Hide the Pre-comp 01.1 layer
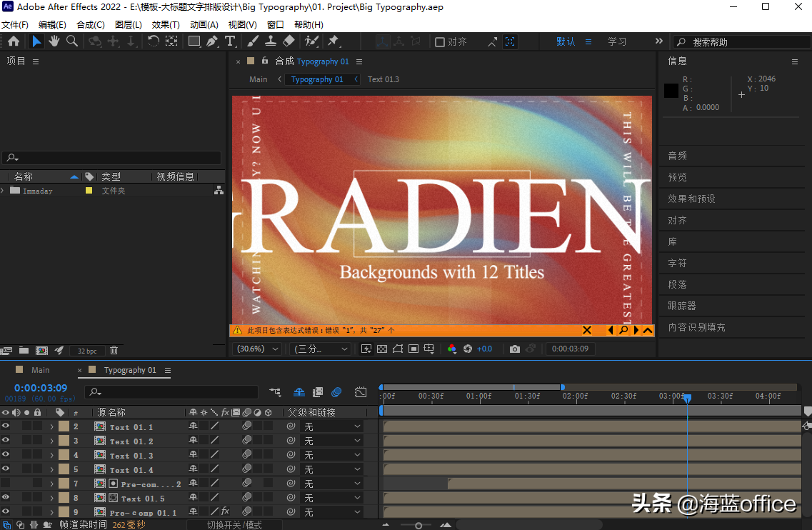 point(6,512)
